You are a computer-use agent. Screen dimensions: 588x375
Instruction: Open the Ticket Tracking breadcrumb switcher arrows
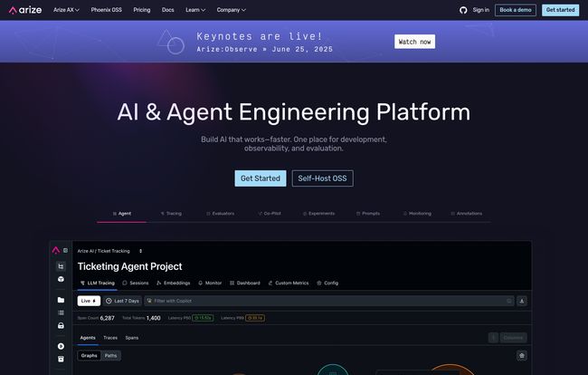pyautogui.click(x=140, y=251)
